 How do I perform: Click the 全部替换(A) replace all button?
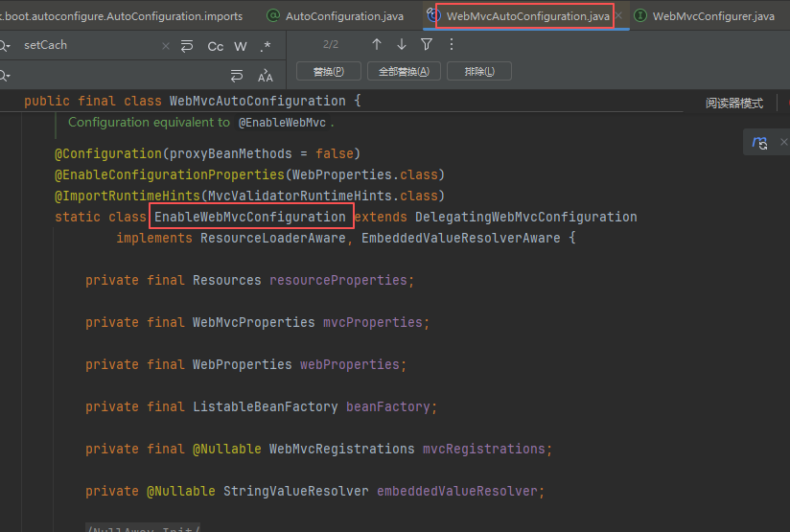tap(404, 71)
